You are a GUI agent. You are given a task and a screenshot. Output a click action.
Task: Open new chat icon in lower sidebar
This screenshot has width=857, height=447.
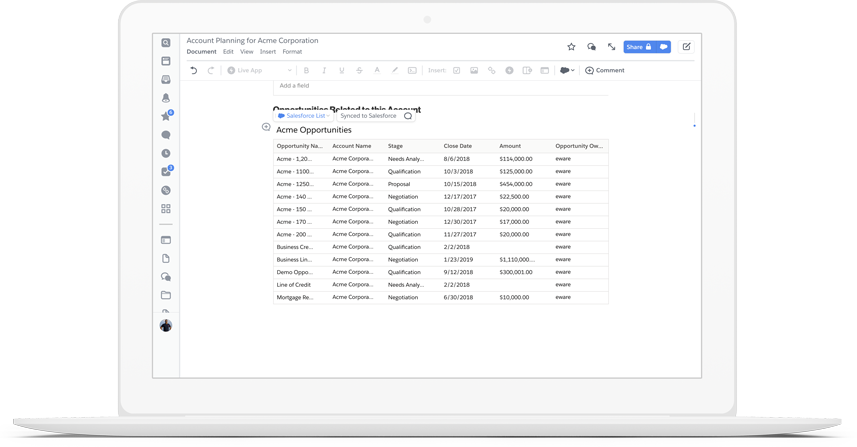click(166, 277)
